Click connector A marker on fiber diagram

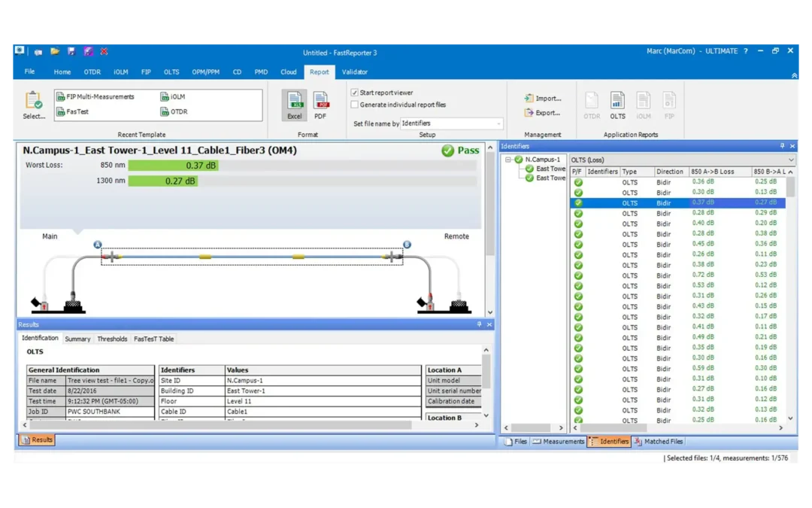click(97, 245)
